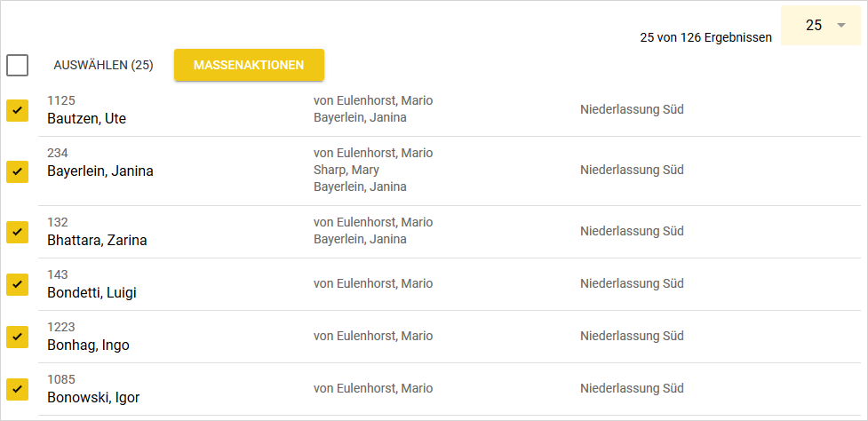Click on the name Bondetti, Luigi
This screenshot has height=421, width=868.
click(x=92, y=292)
